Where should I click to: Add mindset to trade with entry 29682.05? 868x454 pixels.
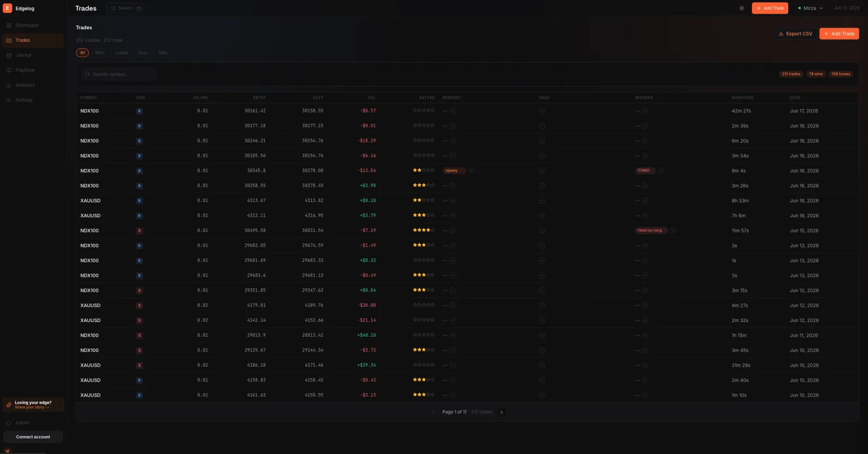point(452,245)
